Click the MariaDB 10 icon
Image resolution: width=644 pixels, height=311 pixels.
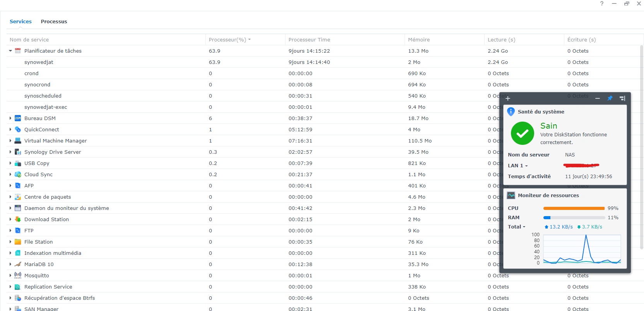point(18,264)
